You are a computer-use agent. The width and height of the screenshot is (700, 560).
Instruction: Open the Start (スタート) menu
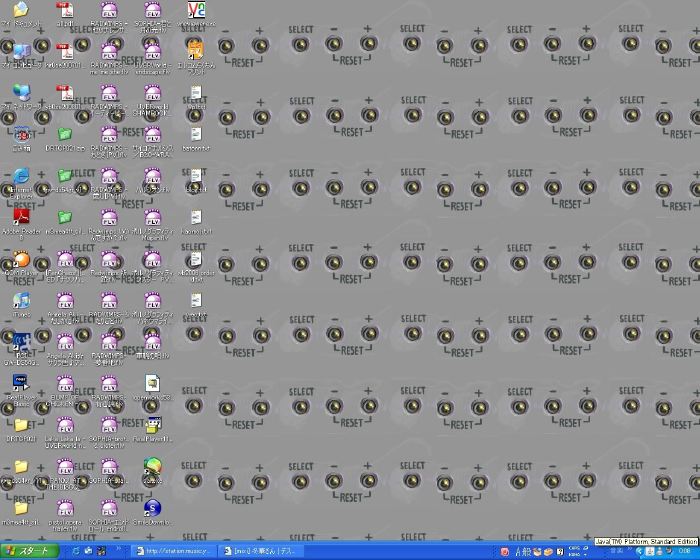(29, 552)
